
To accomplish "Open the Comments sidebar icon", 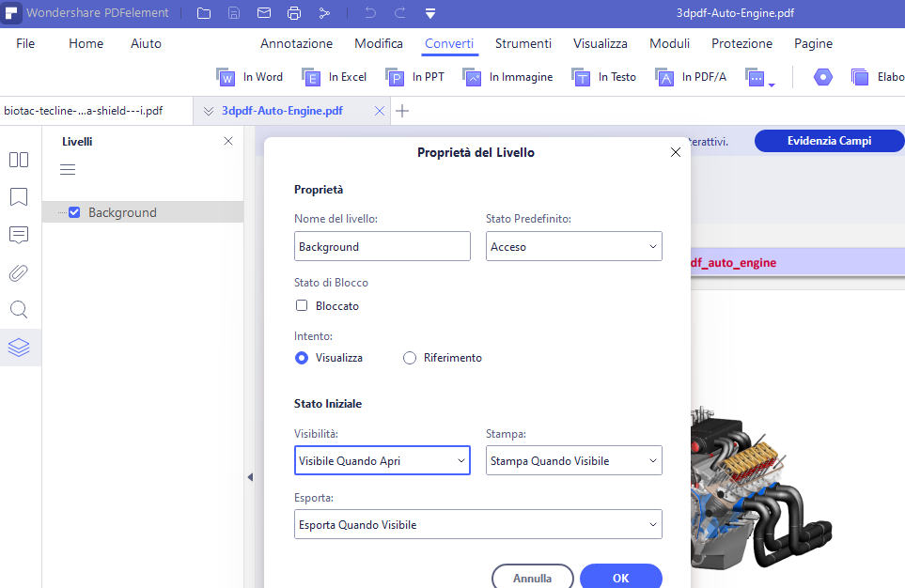I will click(19, 235).
